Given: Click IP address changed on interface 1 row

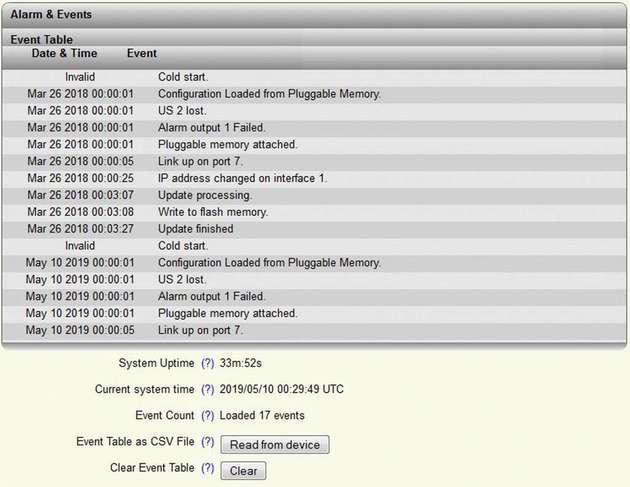Looking at the screenshot, I should [314, 178].
